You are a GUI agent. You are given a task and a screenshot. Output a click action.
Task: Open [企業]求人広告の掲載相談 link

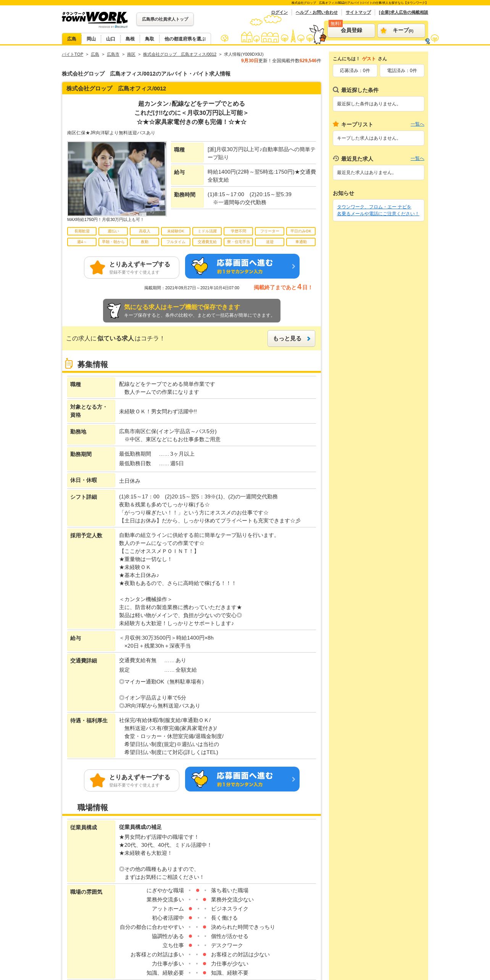click(403, 12)
